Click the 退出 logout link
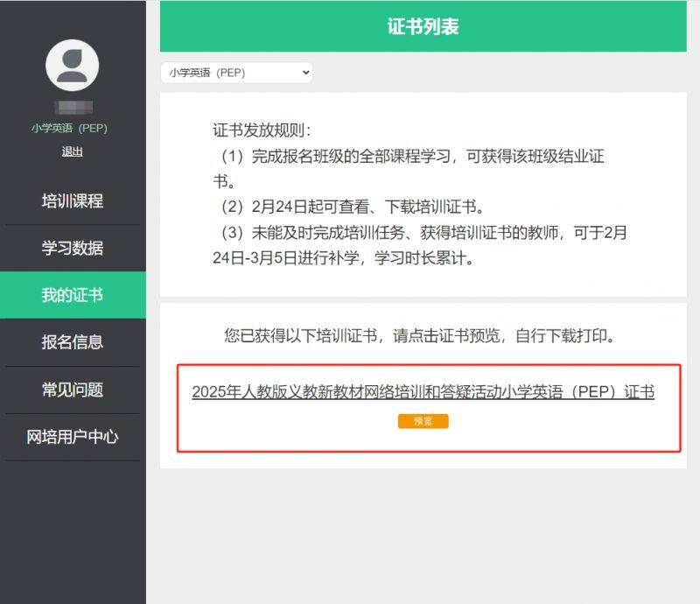700x604 pixels. click(73, 151)
